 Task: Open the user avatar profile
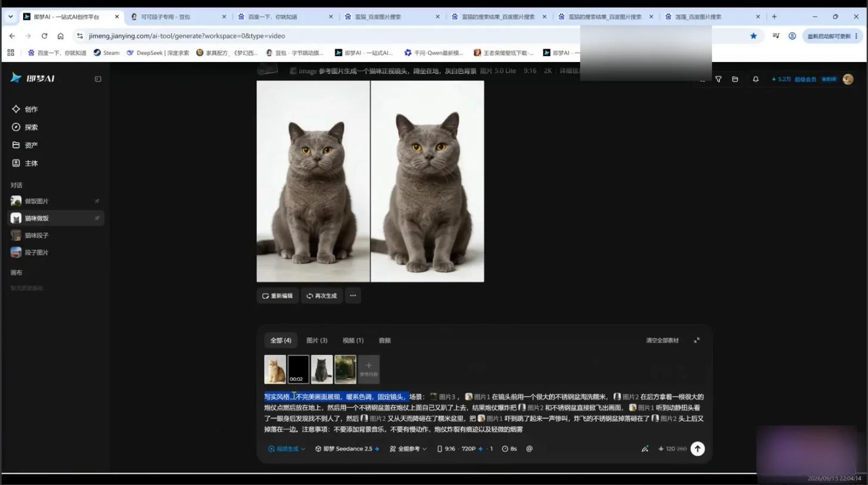coord(848,79)
